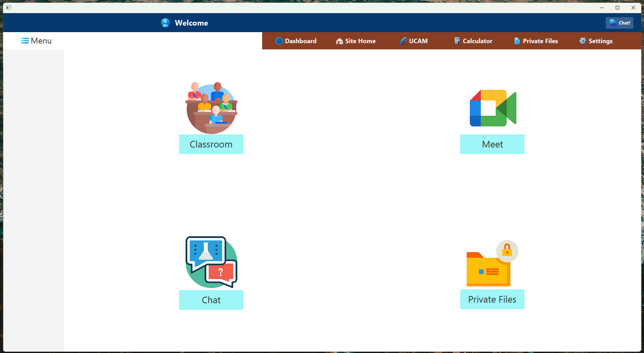Click the locked folder Private Files illustration
The width and height of the screenshot is (644, 353).
pyautogui.click(x=492, y=263)
